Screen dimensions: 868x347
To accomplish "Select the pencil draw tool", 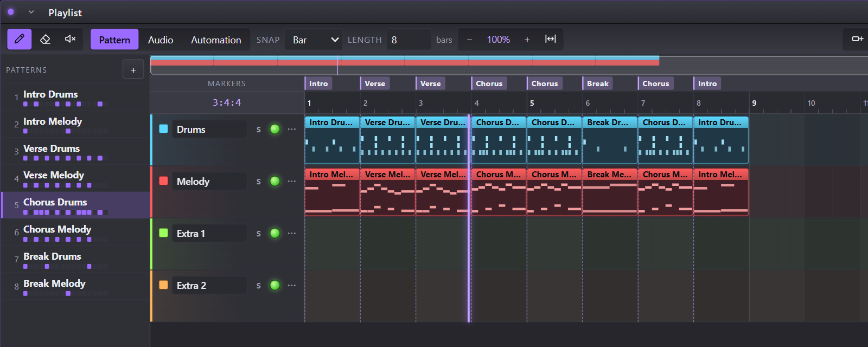I will (19, 39).
